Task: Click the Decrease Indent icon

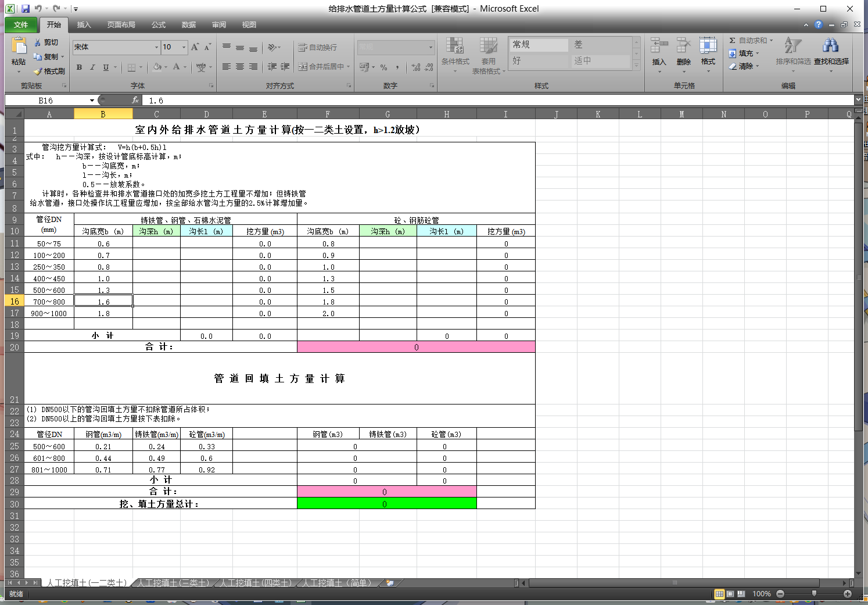Action: pyautogui.click(x=272, y=67)
